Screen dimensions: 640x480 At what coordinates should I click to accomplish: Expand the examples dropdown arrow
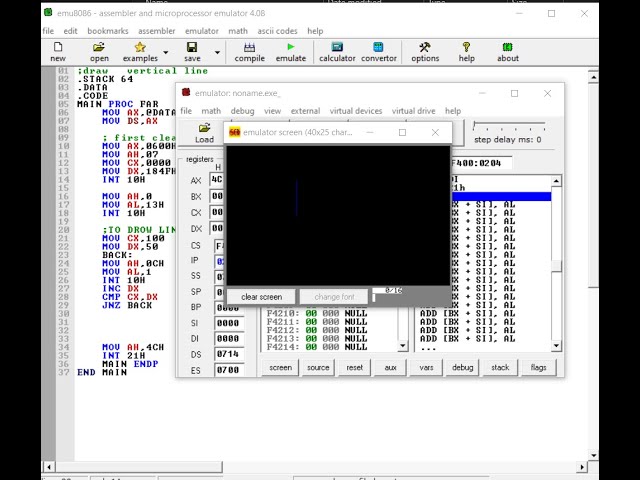pos(166,53)
